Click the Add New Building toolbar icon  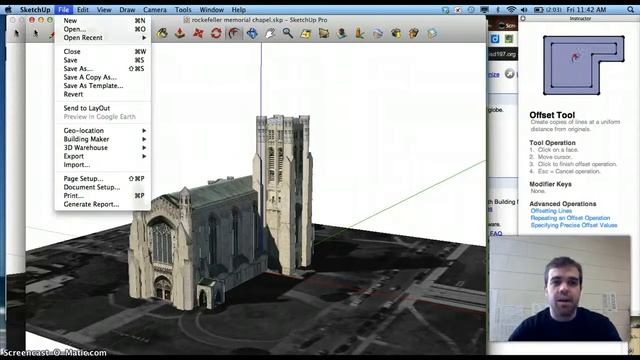342,33
